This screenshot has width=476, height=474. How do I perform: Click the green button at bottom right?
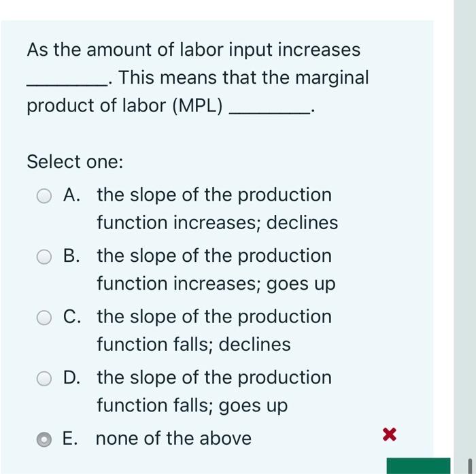pyautogui.click(x=418, y=466)
